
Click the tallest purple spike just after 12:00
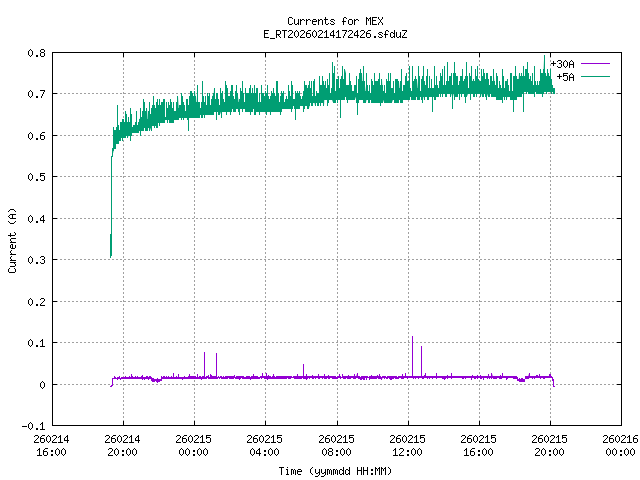pyautogui.click(x=412, y=340)
